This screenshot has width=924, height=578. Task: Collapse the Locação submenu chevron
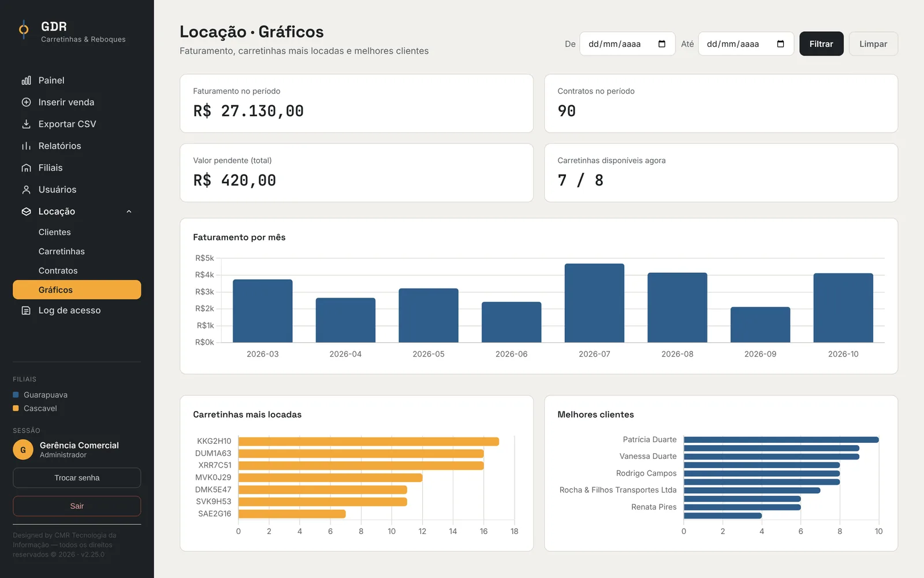click(129, 212)
